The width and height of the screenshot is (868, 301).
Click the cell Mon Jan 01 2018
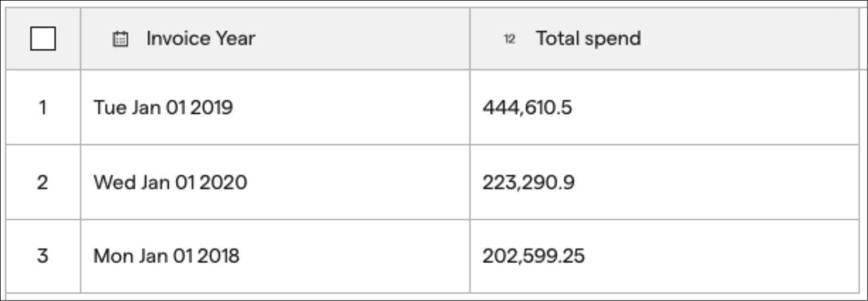click(x=276, y=256)
